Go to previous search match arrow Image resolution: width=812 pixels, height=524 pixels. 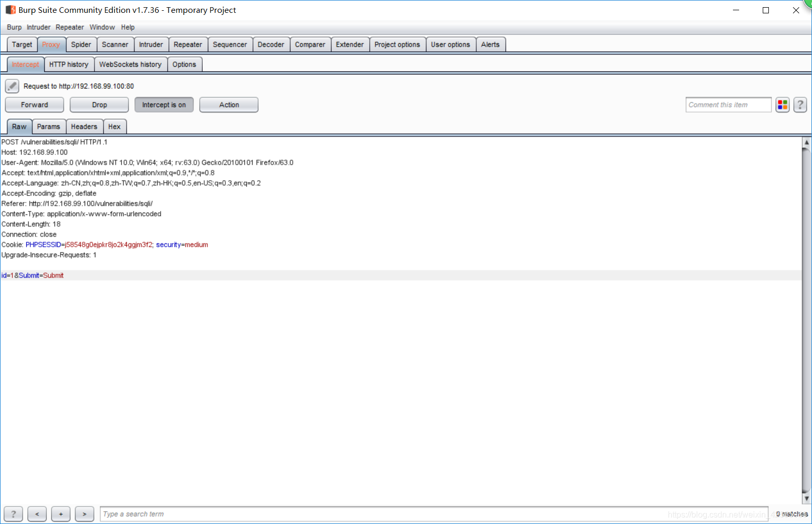37,514
